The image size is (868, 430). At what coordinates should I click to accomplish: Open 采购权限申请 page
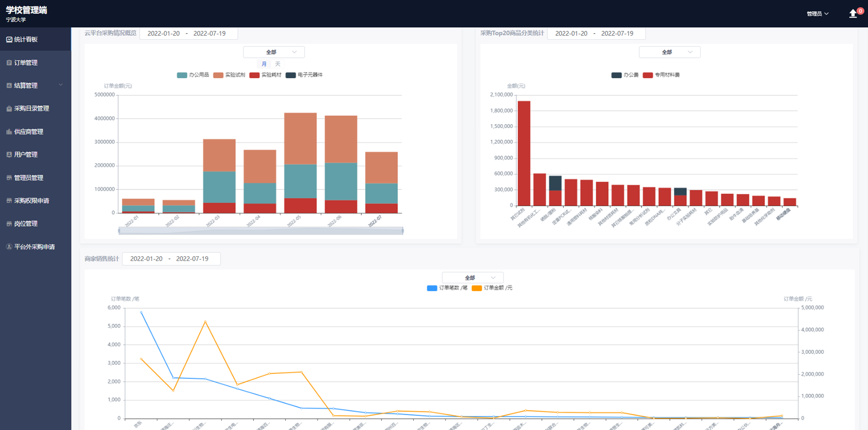pyautogui.click(x=31, y=201)
